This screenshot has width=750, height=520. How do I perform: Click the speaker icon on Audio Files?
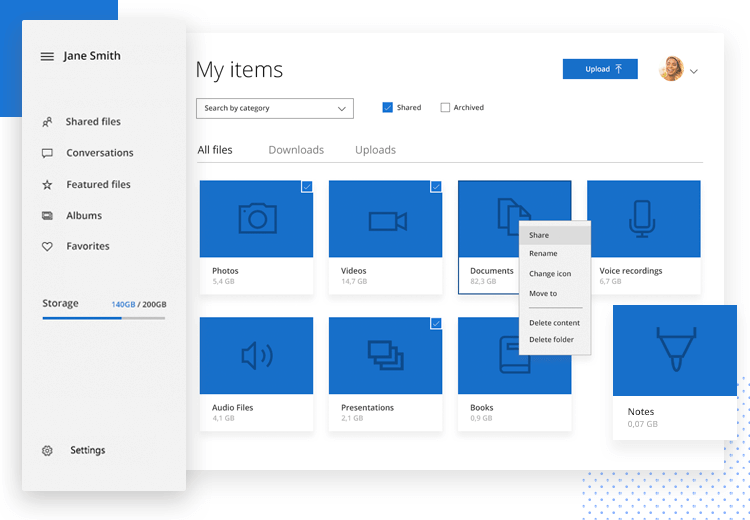coord(257,355)
